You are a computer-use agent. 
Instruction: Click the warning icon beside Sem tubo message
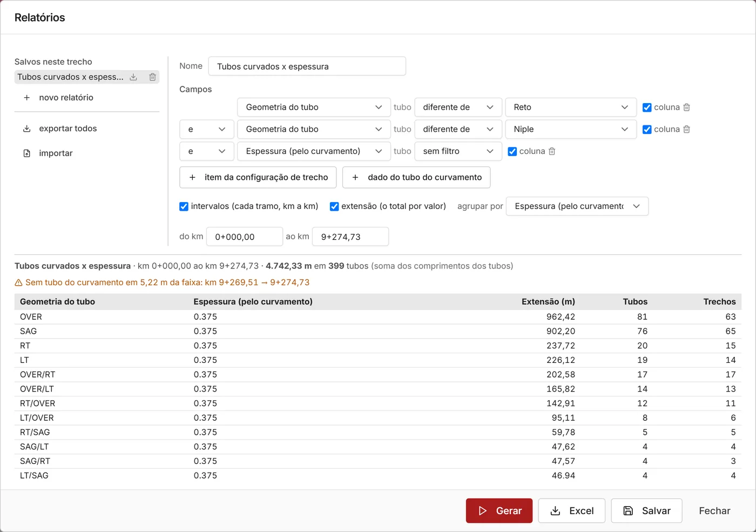tap(18, 282)
